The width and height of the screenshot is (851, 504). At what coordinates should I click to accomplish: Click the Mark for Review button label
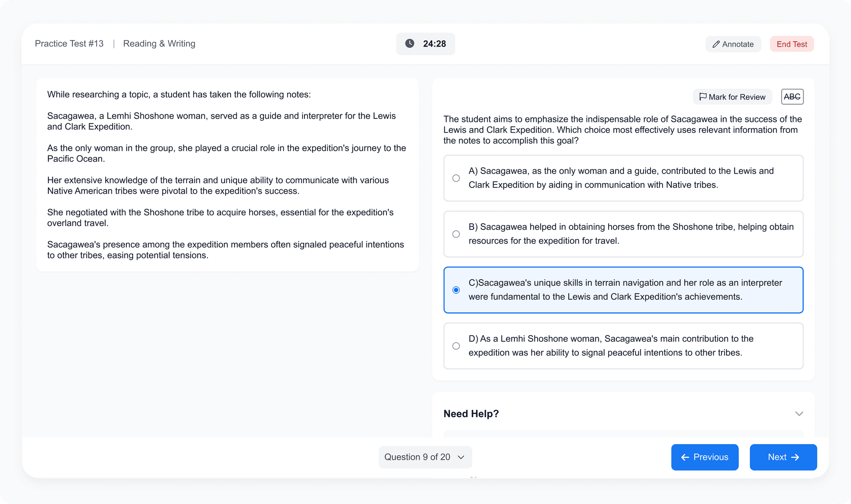pyautogui.click(x=737, y=97)
